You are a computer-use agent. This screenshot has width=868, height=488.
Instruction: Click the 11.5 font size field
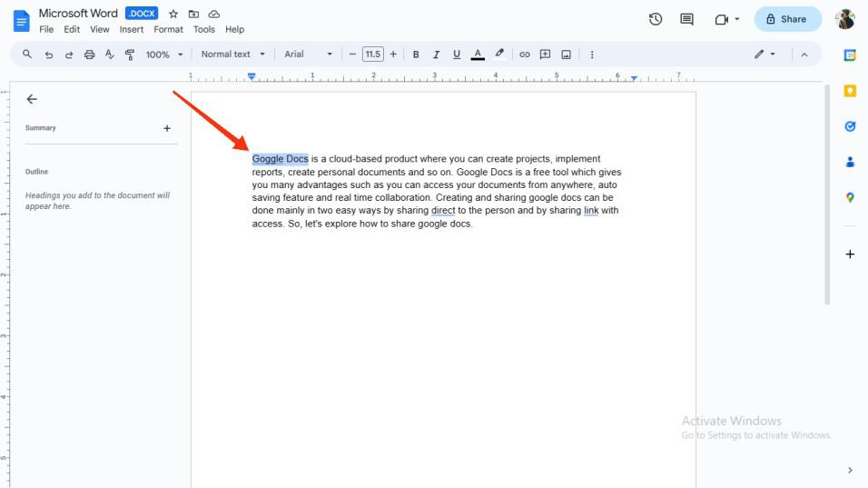[x=372, y=55]
